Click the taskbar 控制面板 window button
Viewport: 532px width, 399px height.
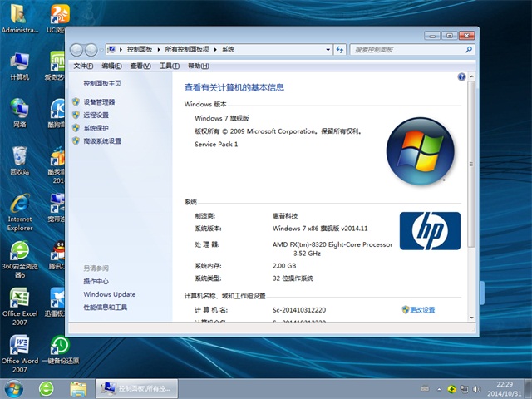(x=136, y=389)
